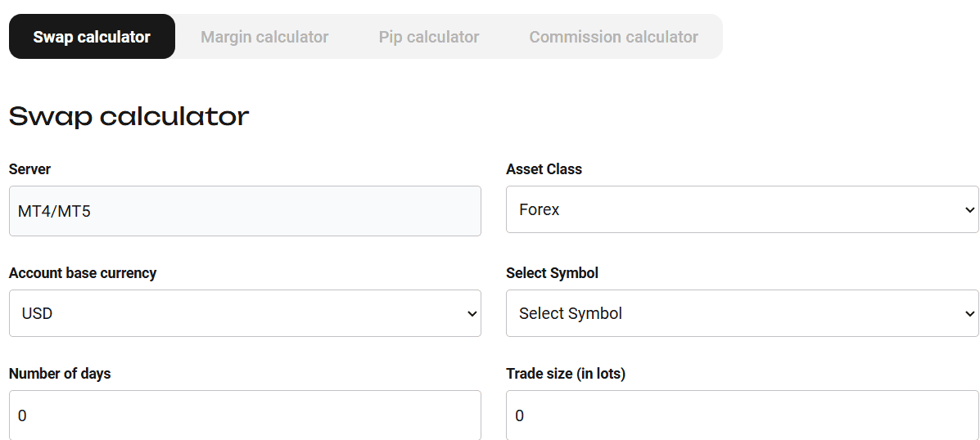The width and height of the screenshot is (980, 440).
Task: Click the "Trade size (in lots)" label
Action: 566,374
